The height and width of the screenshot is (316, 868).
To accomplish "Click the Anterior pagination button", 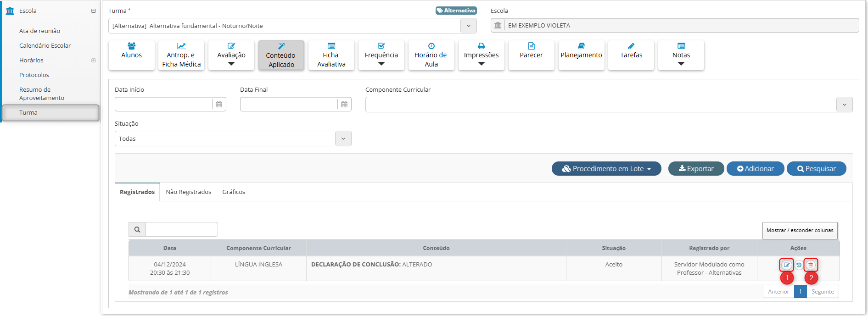I will point(778,291).
